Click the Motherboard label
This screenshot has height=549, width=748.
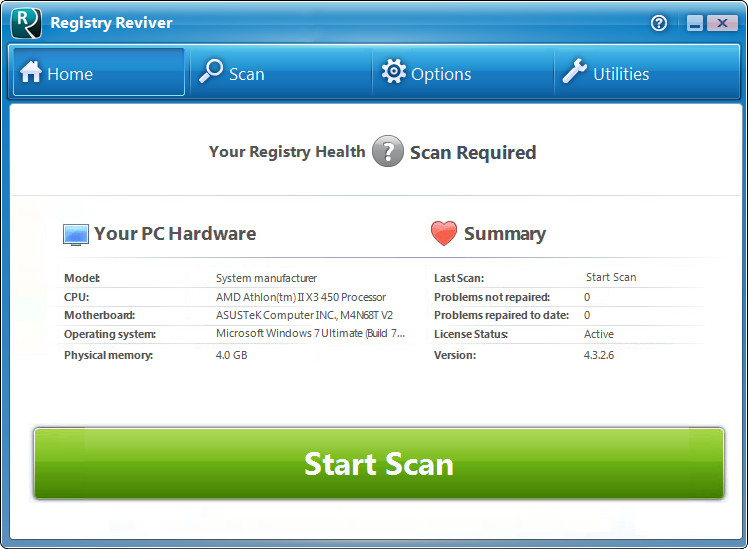[99, 315]
